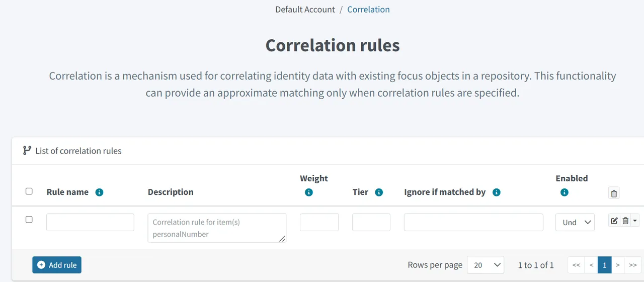This screenshot has width=644, height=282.
Task: Expand the row actions caret menu
Action: click(635, 221)
